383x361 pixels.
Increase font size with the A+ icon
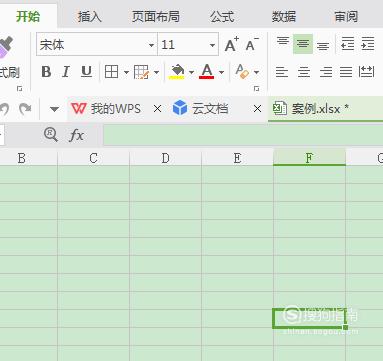coord(232,44)
